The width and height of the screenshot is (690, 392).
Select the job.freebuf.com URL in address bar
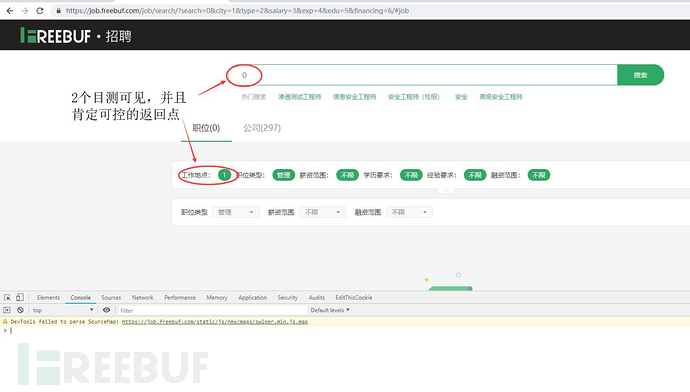[237, 11]
